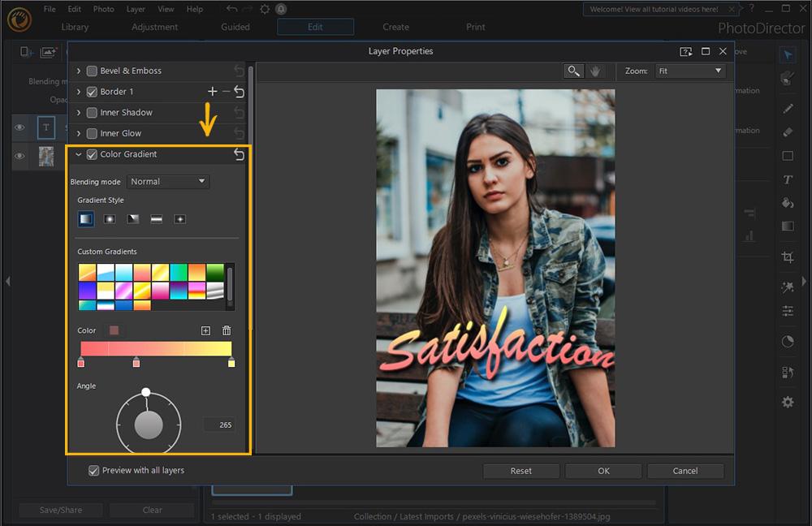The width and height of the screenshot is (812, 526).
Task: Click the add gradient stop icon
Action: pyautogui.click(x=205, y=330)
